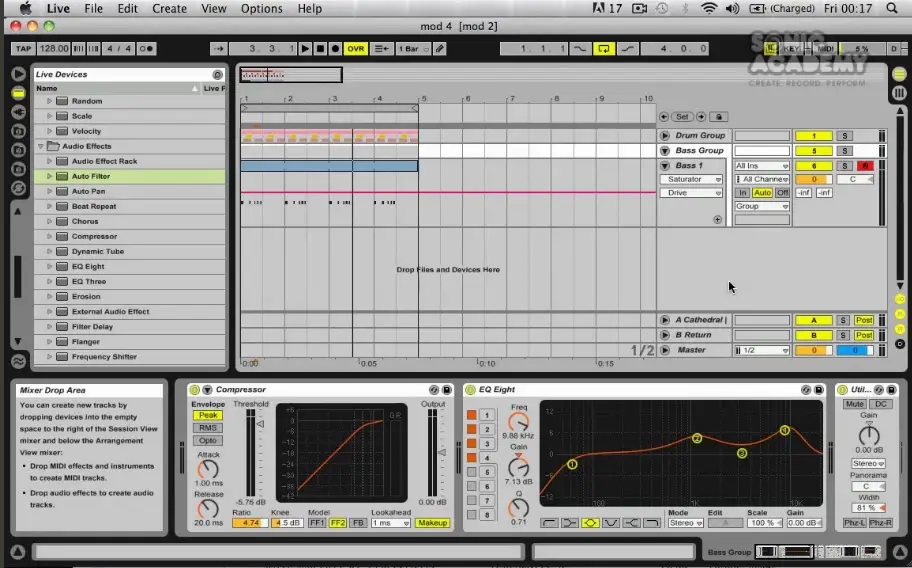Open the File menu
912x568 pixels.
93,9
